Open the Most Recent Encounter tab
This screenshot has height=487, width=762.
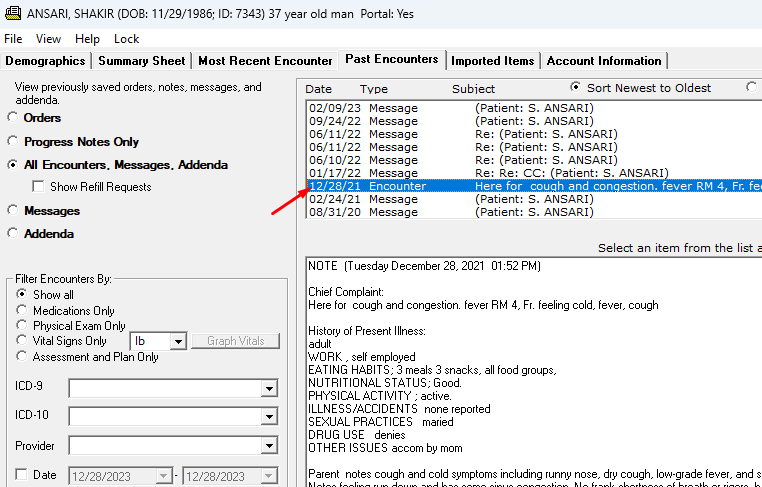click(x=265, y=61)
